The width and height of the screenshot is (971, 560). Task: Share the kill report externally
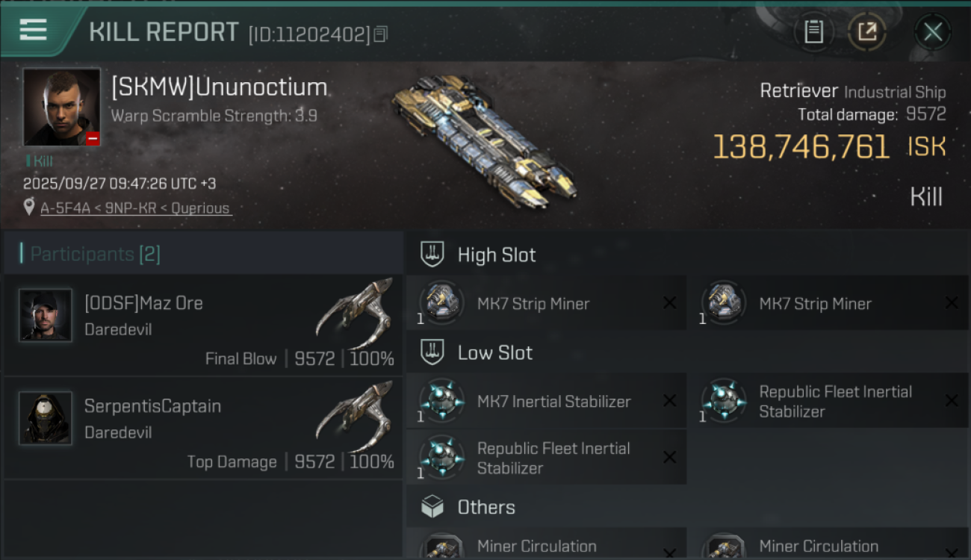866,32
